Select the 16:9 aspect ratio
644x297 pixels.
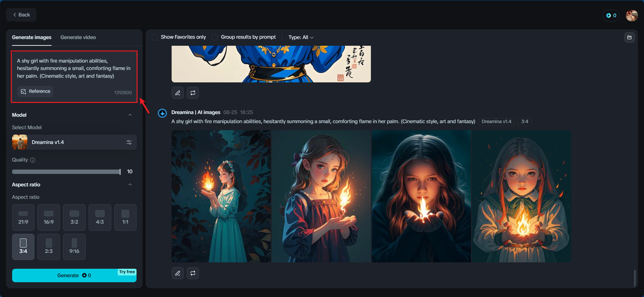click(x=49, y=218)
